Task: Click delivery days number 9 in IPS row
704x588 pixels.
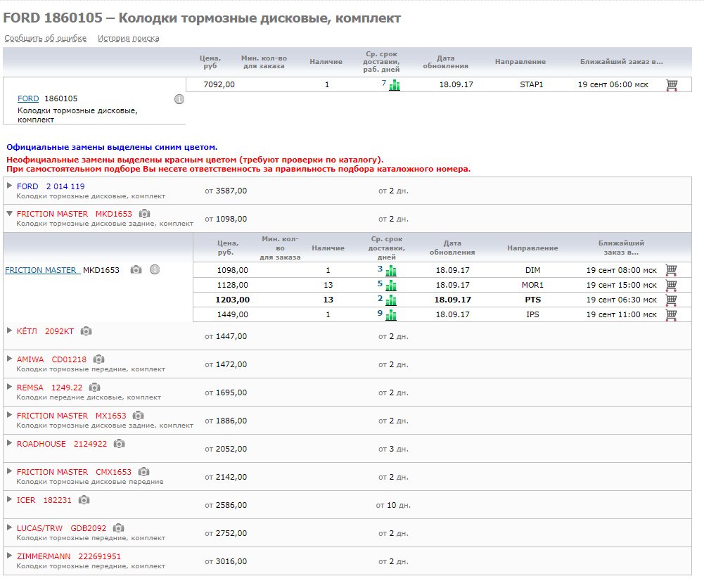Action: (x=380, y=313)
